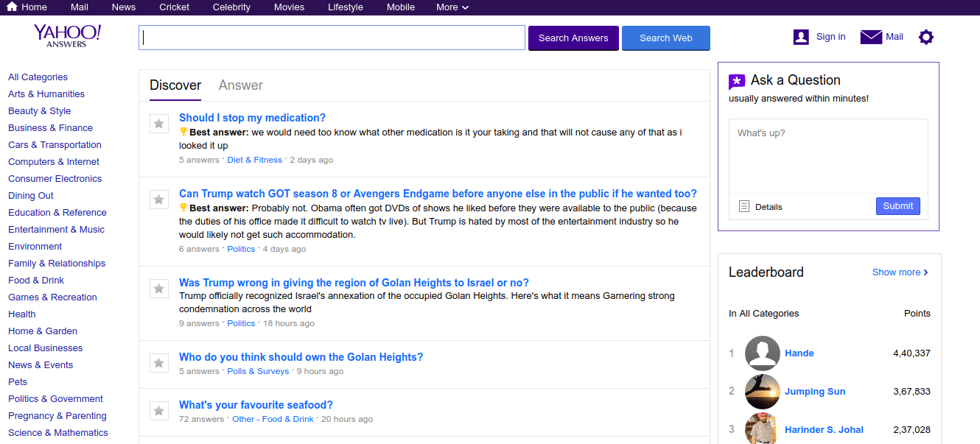Viewport: 980px width, 444px height.
Task: Select News & Events category
Action: point(41,365)
